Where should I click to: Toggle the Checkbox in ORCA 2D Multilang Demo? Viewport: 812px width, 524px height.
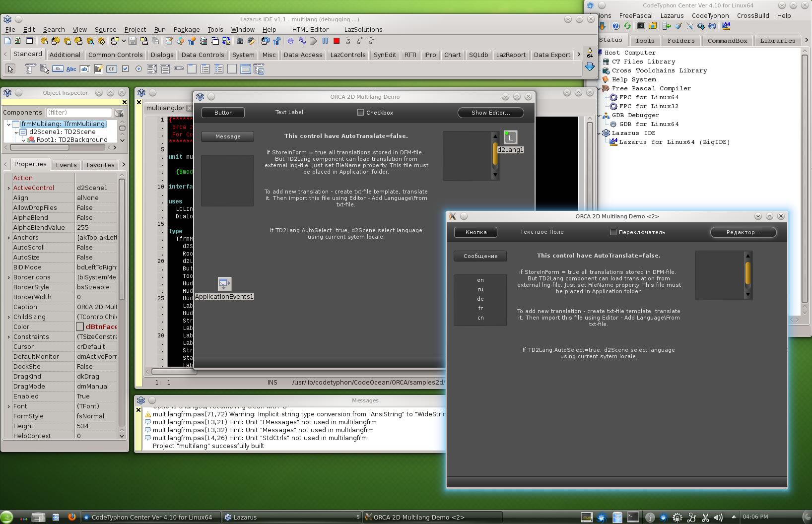point(360,113)
